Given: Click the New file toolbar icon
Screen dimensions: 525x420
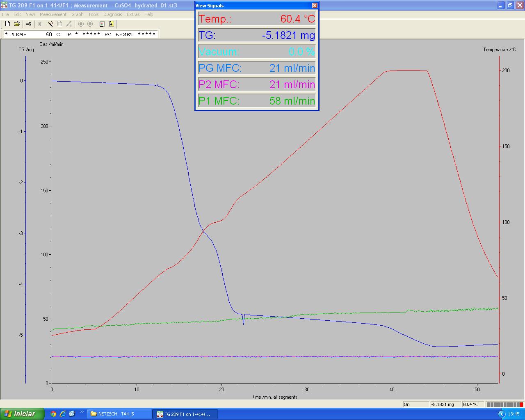Looking at the screenshot, I should pos(7,24).
